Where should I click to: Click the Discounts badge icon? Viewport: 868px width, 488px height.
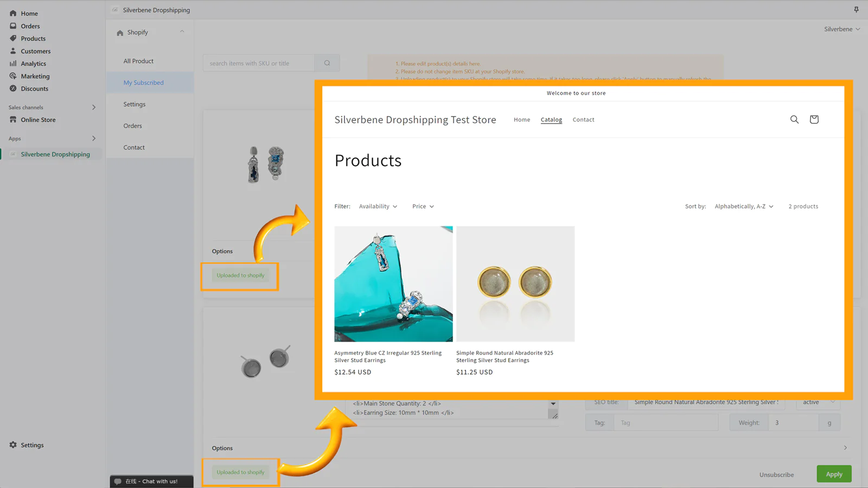(13, 88)
